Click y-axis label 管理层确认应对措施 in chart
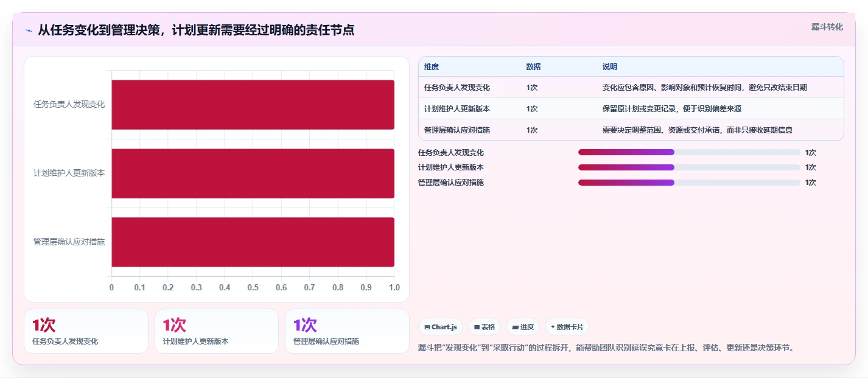 pos(69,242)
